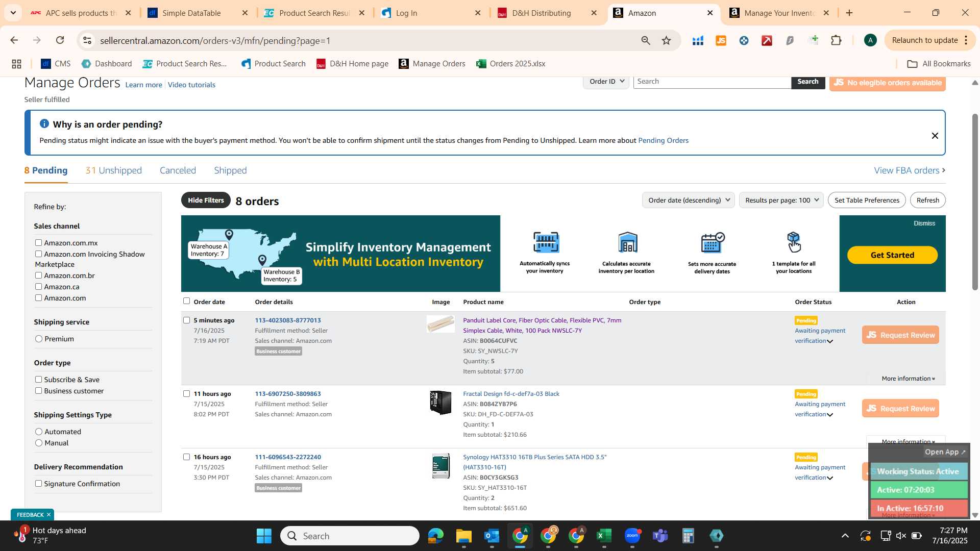980x551 pixels.
Task: Switch to the Simple DataTable browser tab
Action: 191,13
